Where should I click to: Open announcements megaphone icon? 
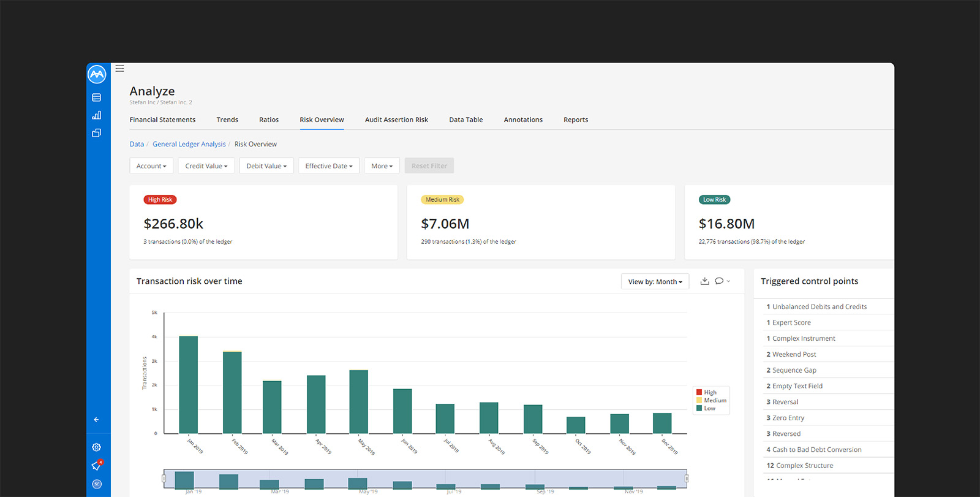click(x=96, y=466)
